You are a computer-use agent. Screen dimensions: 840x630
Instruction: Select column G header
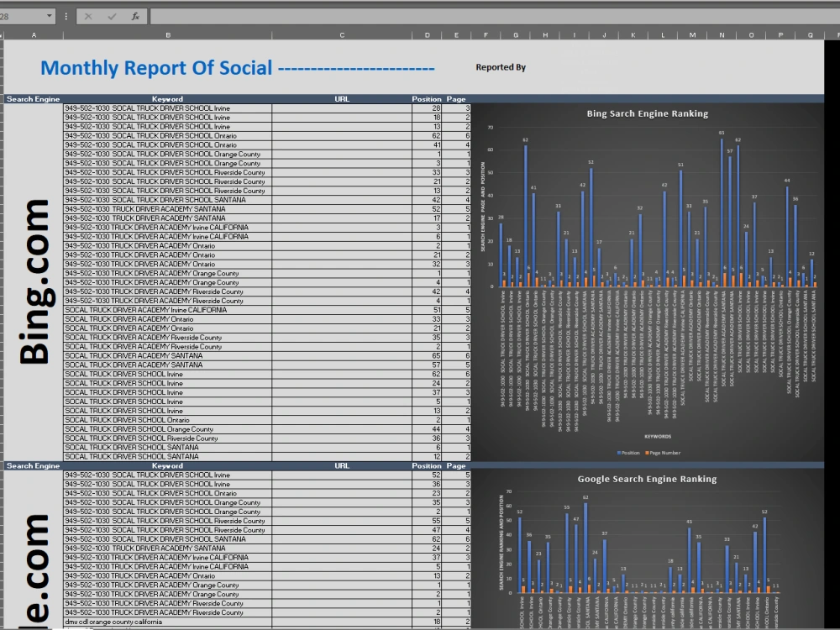point(516,34)
